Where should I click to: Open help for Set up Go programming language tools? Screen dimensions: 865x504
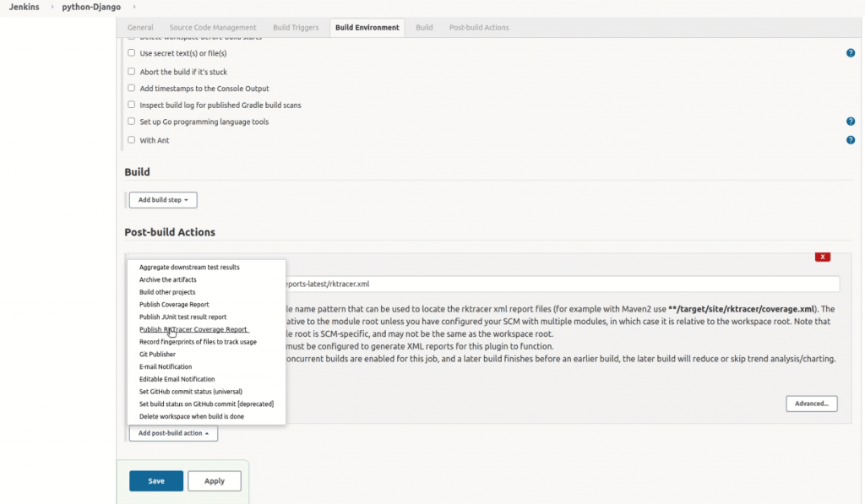pyautogui.click(x=850, y=122)
